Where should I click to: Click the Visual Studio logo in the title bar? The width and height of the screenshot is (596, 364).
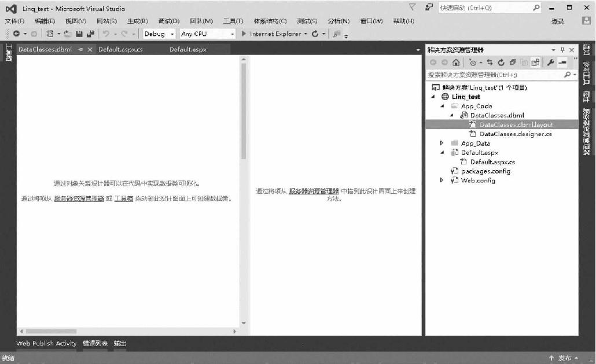[x=11, y=9]
